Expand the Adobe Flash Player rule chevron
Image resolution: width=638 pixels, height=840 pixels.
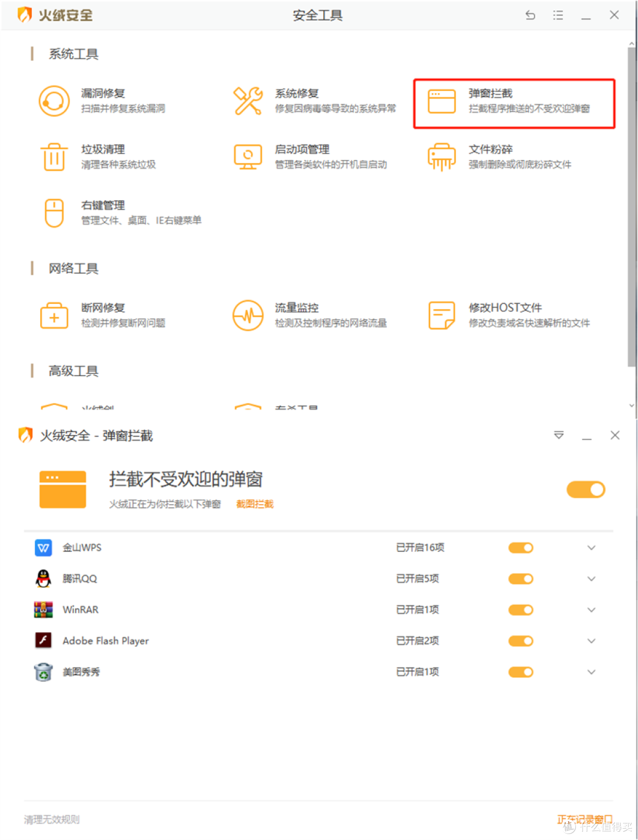(591, 641)
